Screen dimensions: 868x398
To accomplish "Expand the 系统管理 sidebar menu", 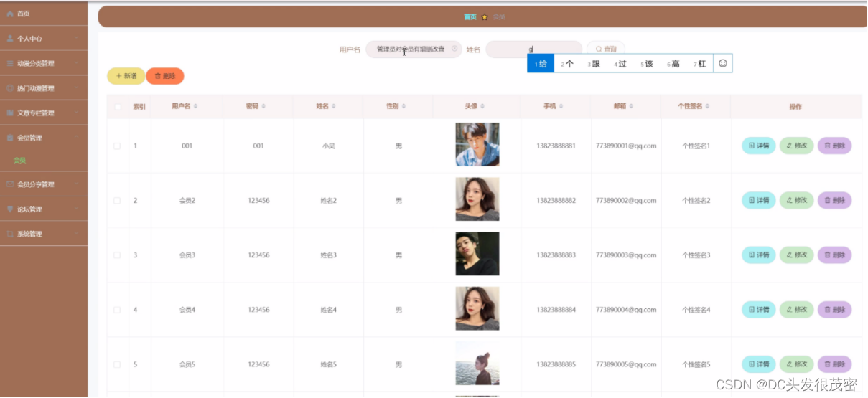I will [44, 234].
